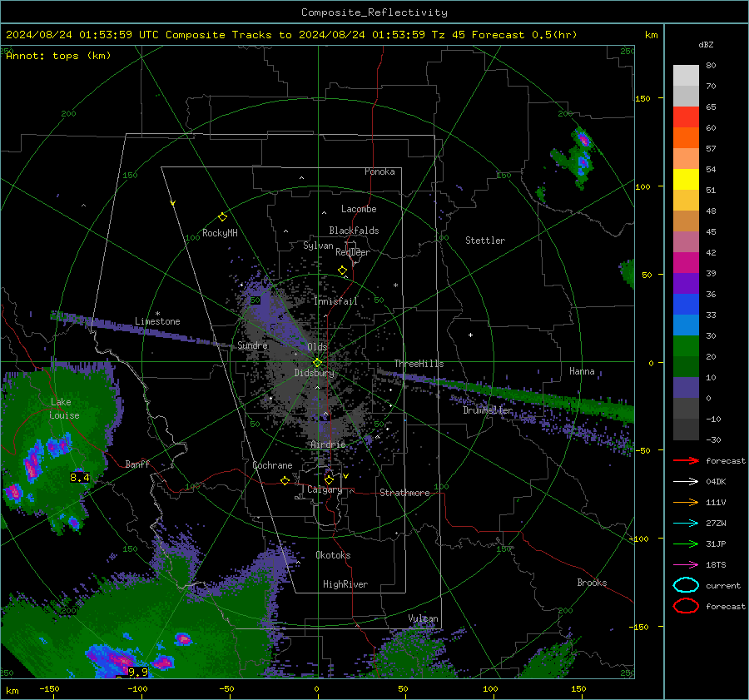Click the yellow diamond marker near RockyMH
The width and height of the screenshot is (749, 700).
pyautogui.click(x=222, y=217)
